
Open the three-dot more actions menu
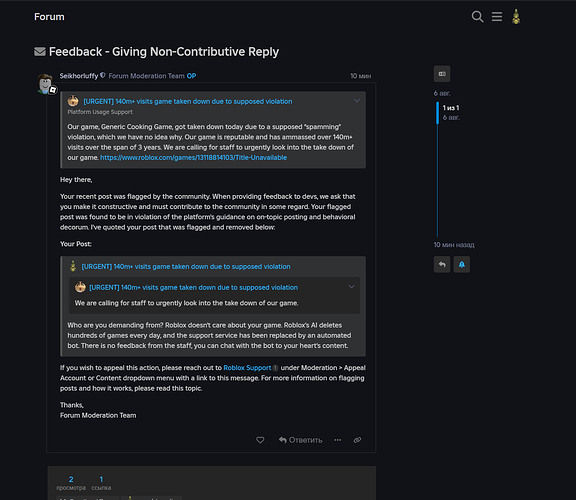(338, 440)
